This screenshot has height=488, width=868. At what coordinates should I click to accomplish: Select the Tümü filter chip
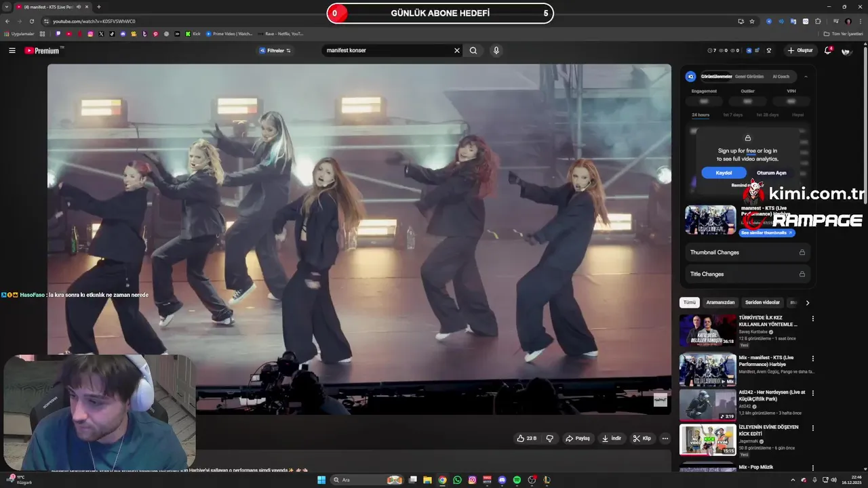(689, 302)
